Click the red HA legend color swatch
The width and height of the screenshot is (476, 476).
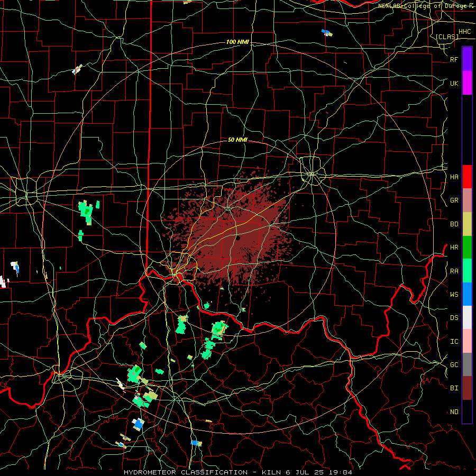pos(467,177)
